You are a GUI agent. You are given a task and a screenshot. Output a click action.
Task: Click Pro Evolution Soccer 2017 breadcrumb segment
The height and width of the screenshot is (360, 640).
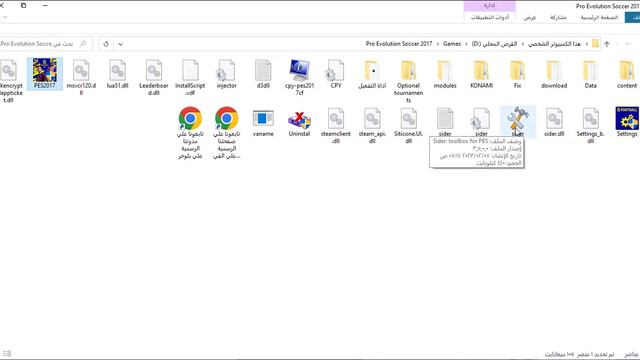coord(399,44)
